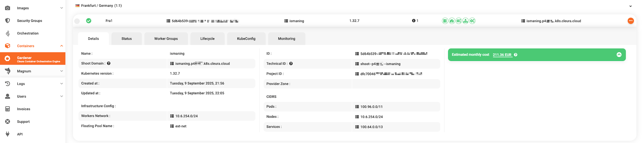Viewport: 644px width, 143px height.
Task: Click the green checkmark status on the Fra1 row
Action: [x=89, y=21]
